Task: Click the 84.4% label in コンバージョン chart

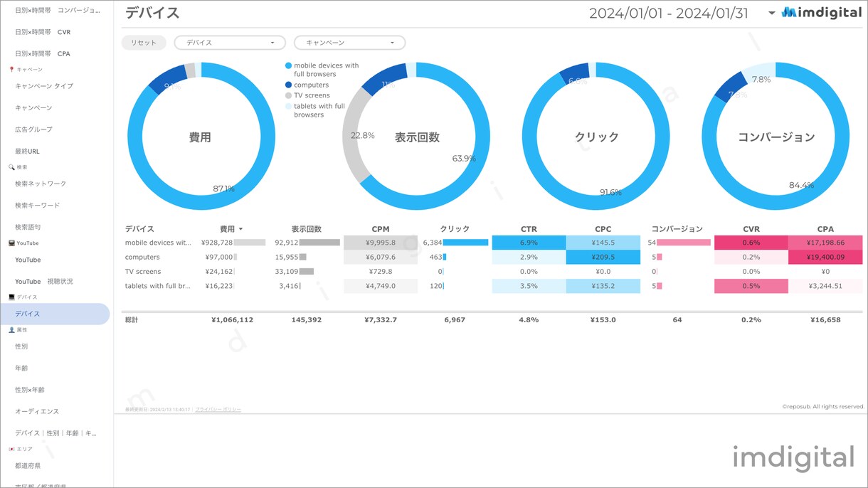Action: pos(802,186)
